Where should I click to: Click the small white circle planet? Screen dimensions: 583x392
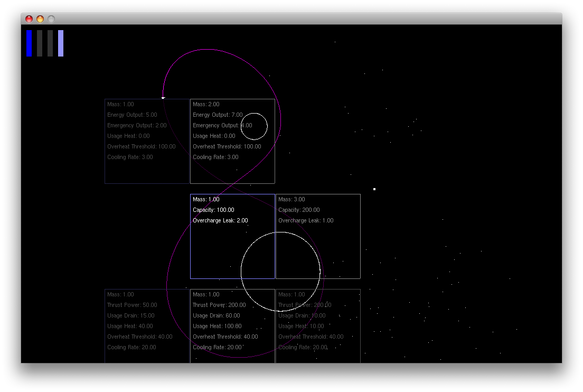coord(255,126)
